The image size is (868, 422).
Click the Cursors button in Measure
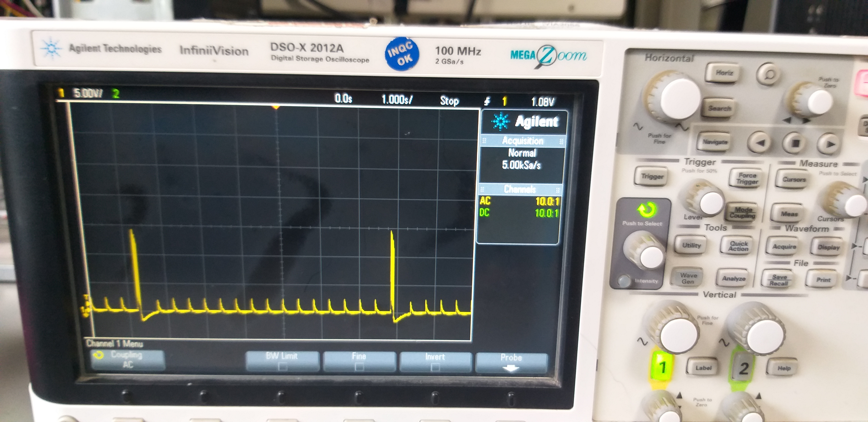click(x=794, y=180)
